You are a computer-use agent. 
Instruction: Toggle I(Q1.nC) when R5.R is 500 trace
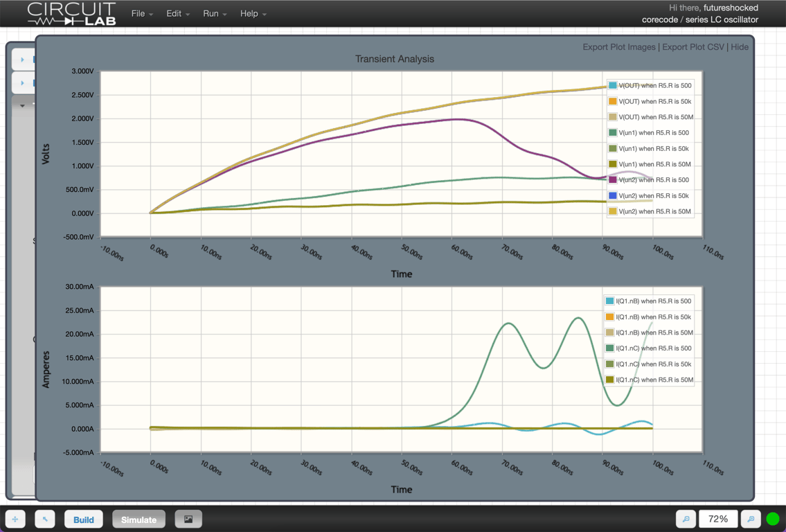tap(652, 348)
